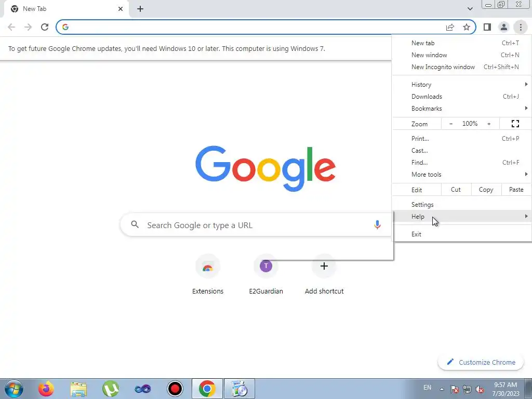Open uTorrent from the taskbar

pyautogui.click(x=111, y=389)
